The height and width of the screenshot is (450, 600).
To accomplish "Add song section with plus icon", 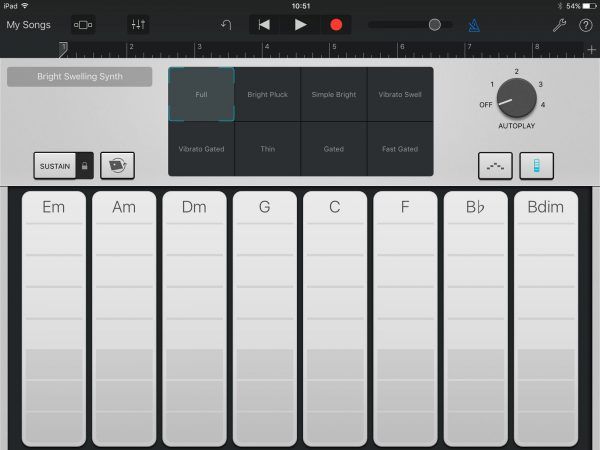I will pos(592,50).
